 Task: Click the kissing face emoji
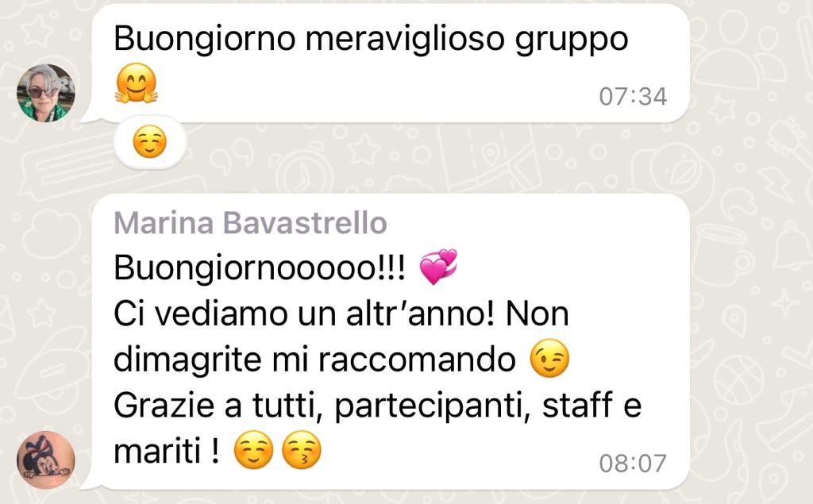(x=301, y=450)
